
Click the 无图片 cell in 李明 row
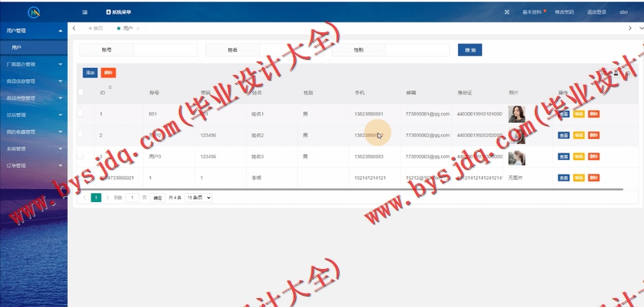click(515, 178)
